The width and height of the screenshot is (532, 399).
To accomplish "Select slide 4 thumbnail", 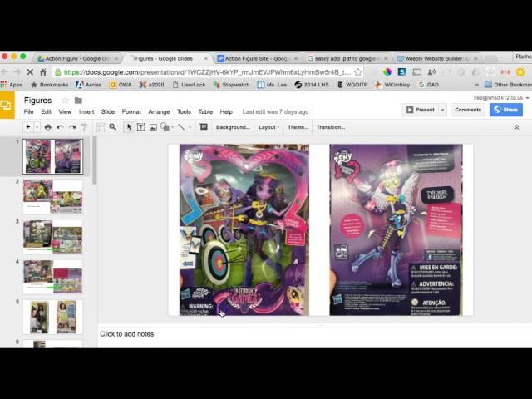I will click(x=52, y=277).
